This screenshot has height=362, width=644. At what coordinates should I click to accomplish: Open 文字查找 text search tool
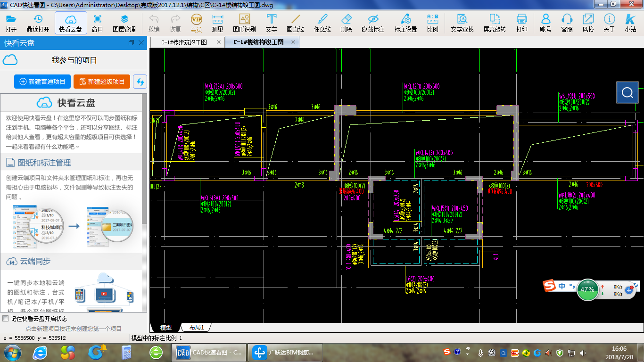click(x=462, y=23)
